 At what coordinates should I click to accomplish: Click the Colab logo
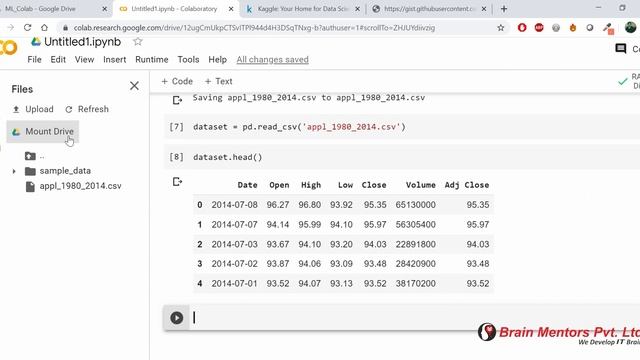point(8,47)
